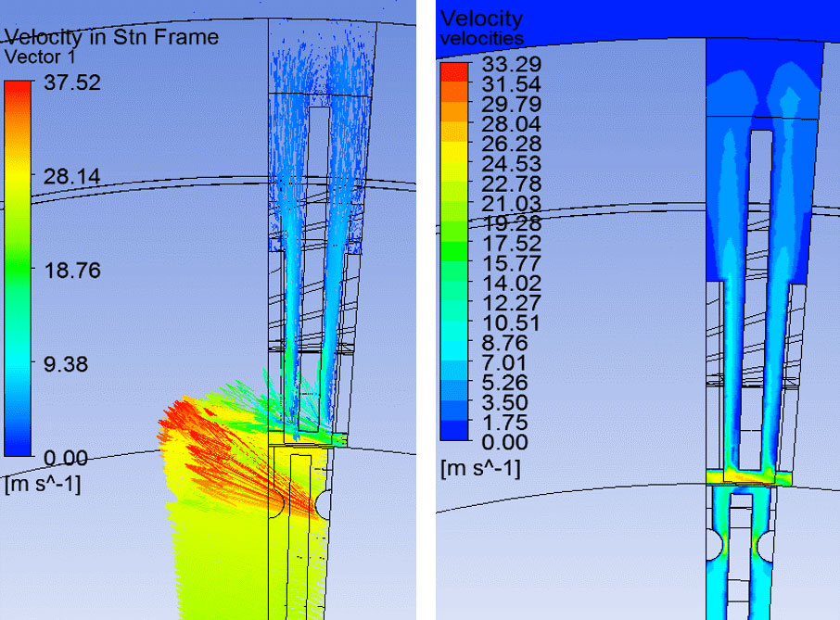Viewport: 840px width, 620px height.
Task: Select the 29.79 legend value
Action: coord(512,104)
